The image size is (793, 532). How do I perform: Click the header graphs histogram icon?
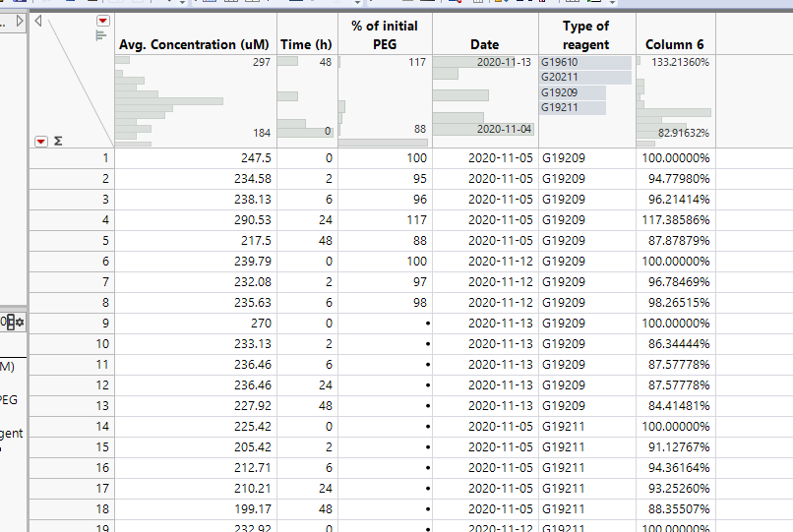coord(99,35)
